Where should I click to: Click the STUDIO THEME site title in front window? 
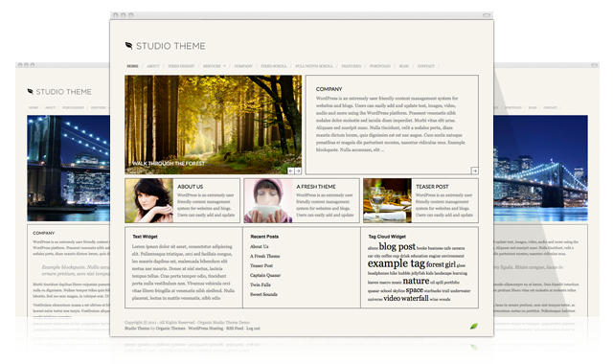coord(170,46)
